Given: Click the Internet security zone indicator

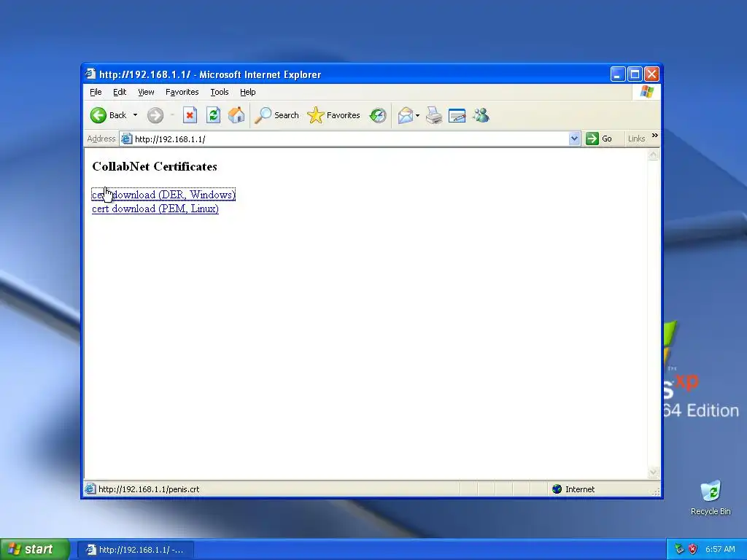Looking at the screenshot, I should point(573,489).
